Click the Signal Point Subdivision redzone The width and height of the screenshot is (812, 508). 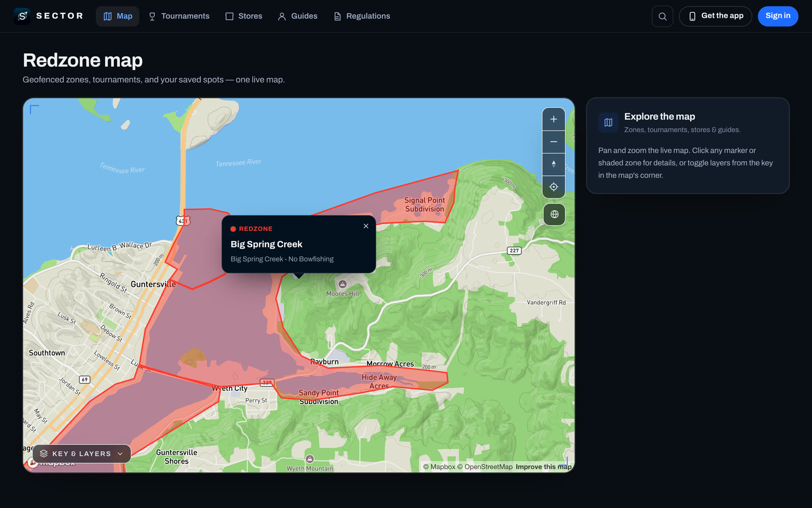(x=424, y=205)
